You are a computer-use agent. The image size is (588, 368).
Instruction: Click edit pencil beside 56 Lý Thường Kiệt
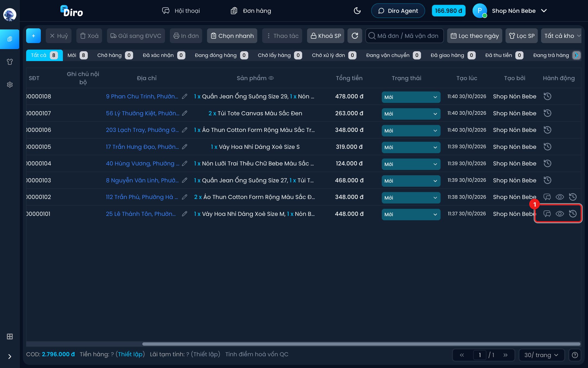185,113
